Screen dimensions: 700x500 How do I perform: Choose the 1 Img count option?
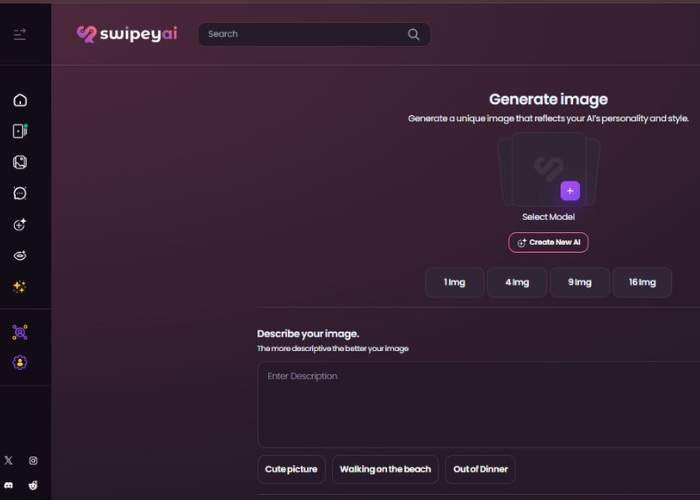click(454, 283)
